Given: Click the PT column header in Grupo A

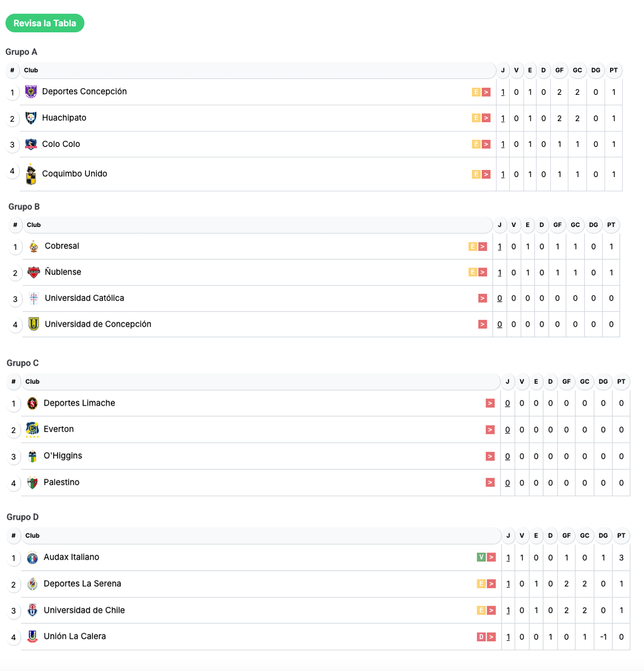Looking at the screenshot, I should pyautogui.click(x=613, y=70).
